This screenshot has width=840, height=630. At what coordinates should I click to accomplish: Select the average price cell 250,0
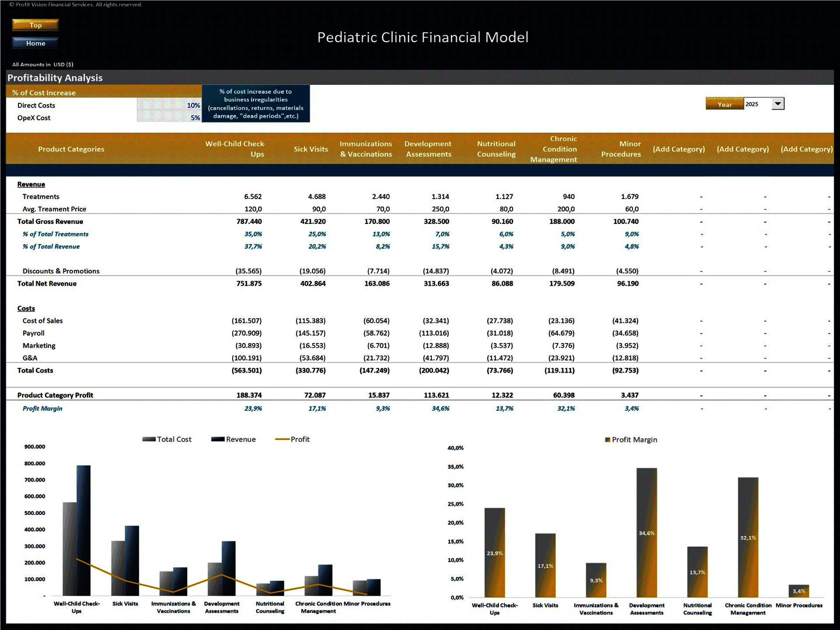[440, 209]
